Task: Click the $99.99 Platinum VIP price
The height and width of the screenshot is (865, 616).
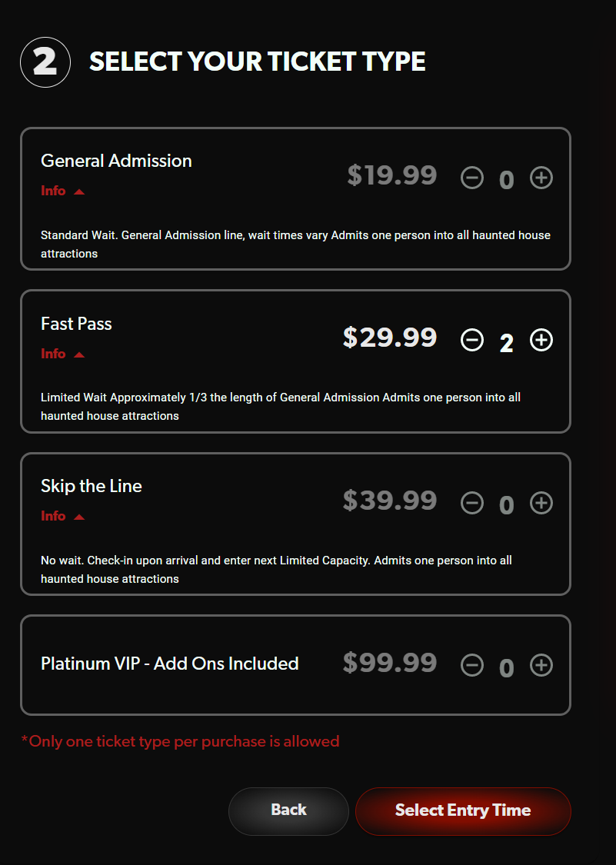Action: (390, 663)
